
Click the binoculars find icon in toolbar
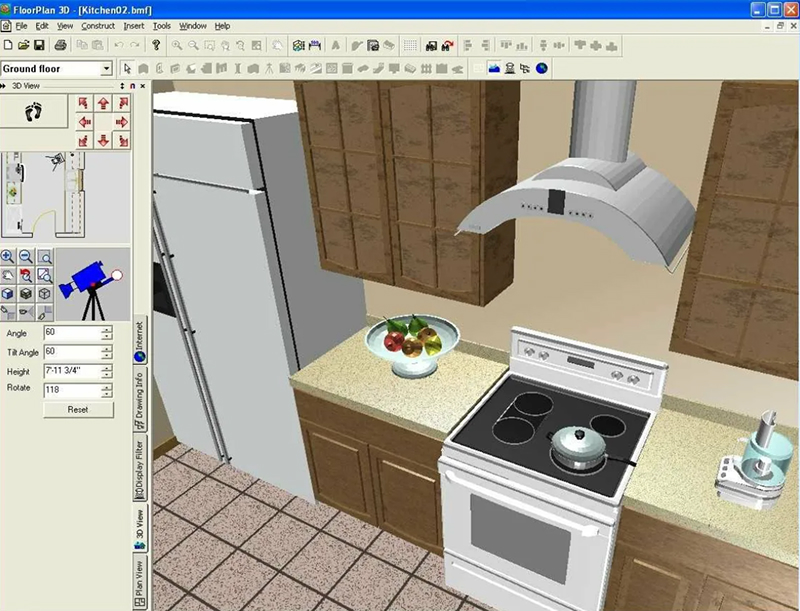[431, 46]
